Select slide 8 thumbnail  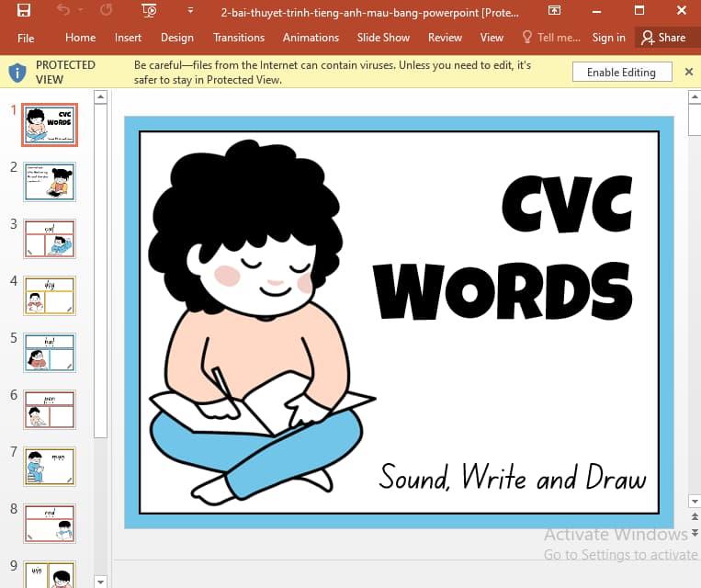pyautogui.click(x=50, y=523)
